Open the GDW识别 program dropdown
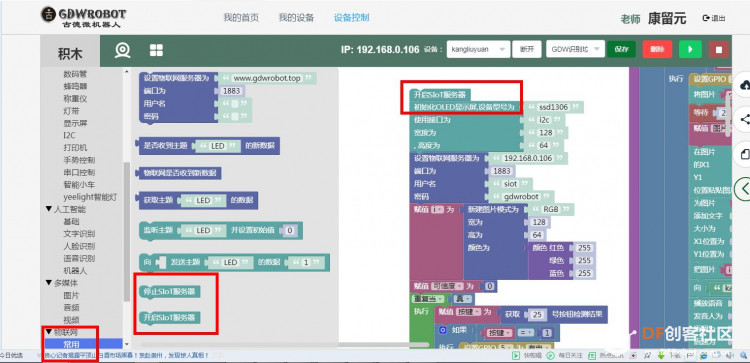Viewport: 750px width, 363px height. (575, 49)
